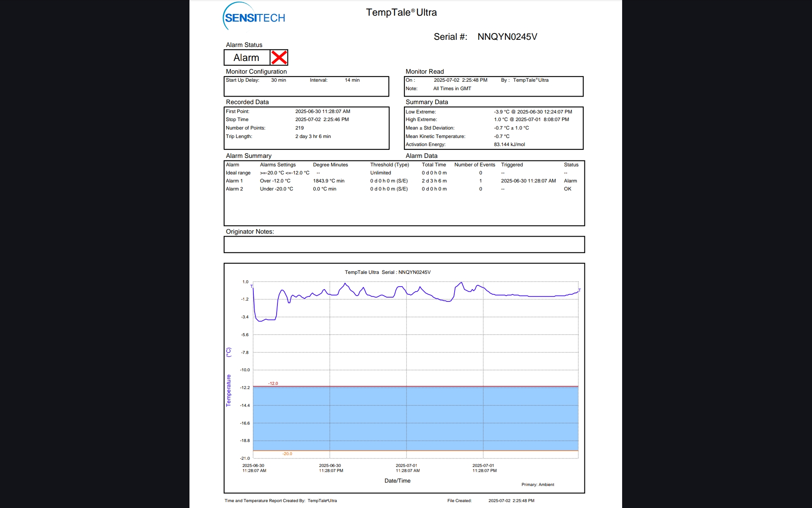The width and height of the screenshot is (812, 508).
Task: Click the Low Extreme value
Action: [x=532, y=112]
